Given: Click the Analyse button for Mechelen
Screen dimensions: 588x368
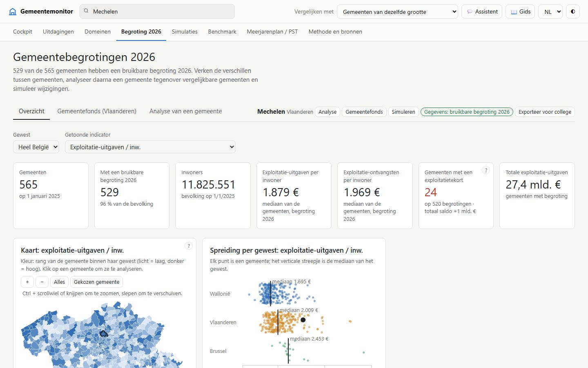Looking at the screenshot, I should pos(327,112).
